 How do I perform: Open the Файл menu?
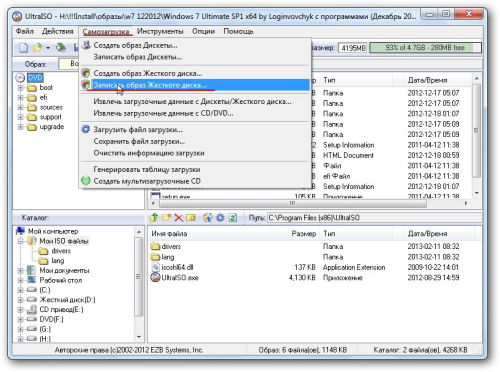pos(25,31)
